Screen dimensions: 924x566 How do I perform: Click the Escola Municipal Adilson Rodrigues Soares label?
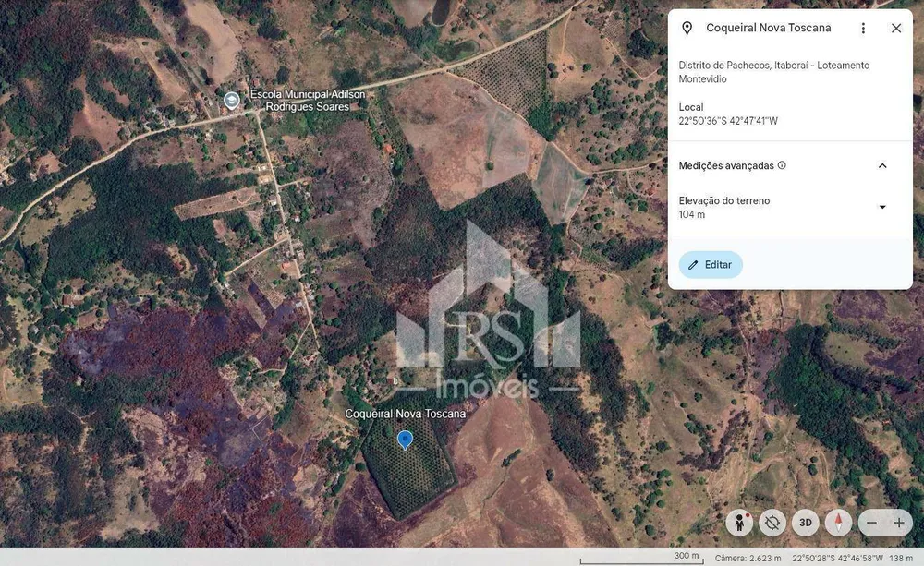pyautogui.click(x=308, y=101)
